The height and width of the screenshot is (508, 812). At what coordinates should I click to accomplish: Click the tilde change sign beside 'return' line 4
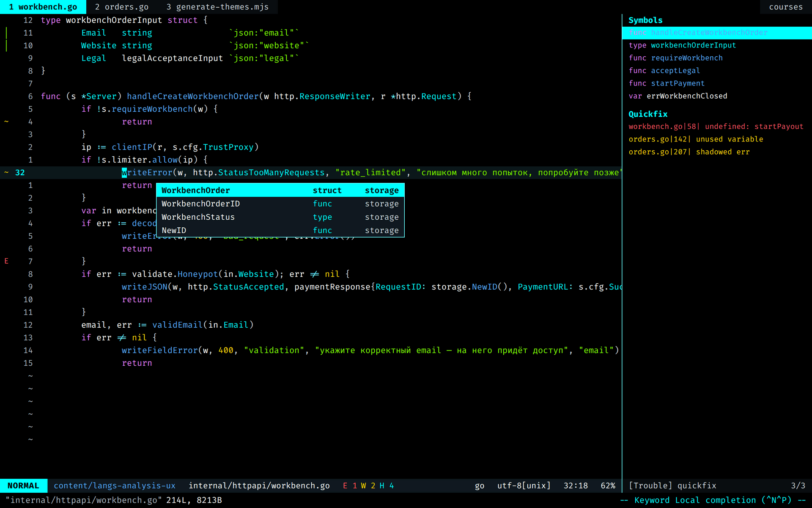point(6,121)
